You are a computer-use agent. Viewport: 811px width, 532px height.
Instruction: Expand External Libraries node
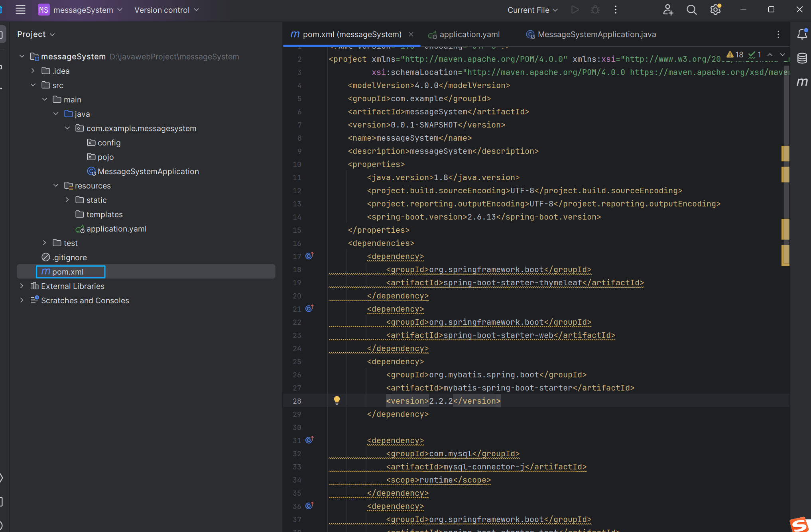point(22,286)
